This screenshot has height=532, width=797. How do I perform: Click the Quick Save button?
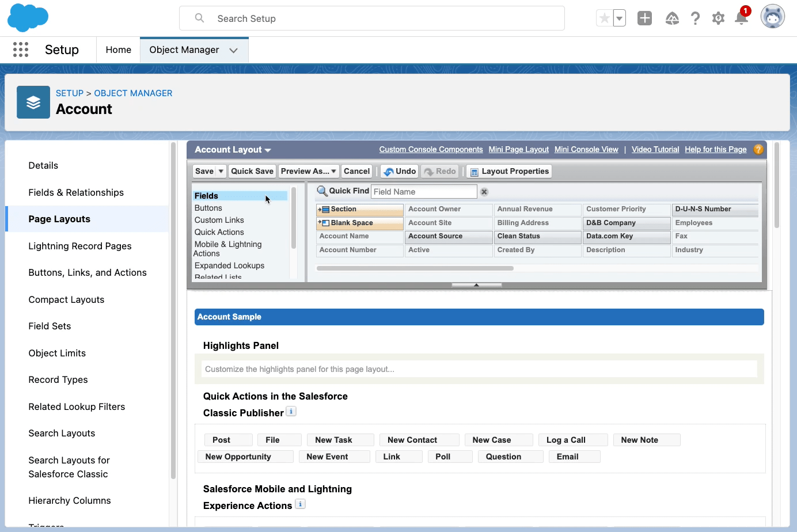click(252, 172)
